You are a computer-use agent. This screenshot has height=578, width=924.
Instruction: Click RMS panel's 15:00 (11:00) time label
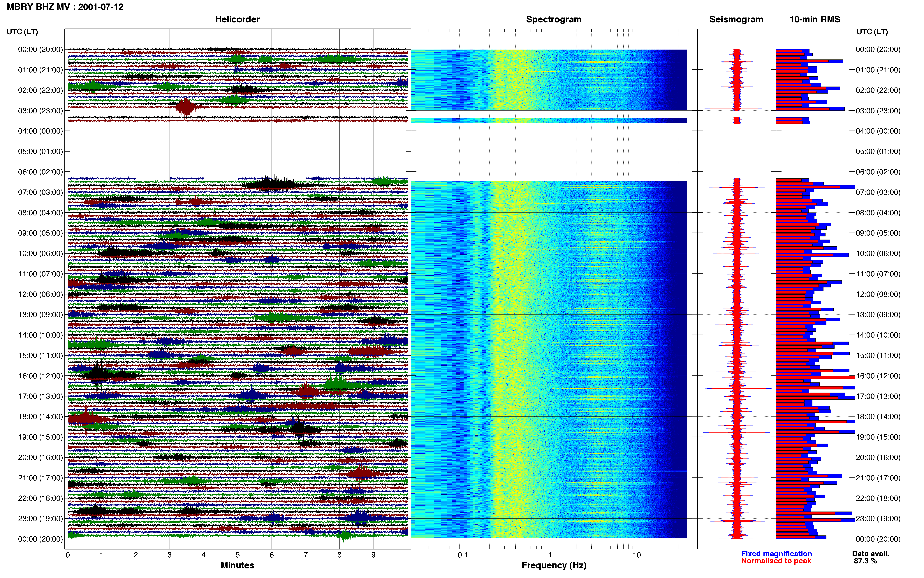click(878, 356)
